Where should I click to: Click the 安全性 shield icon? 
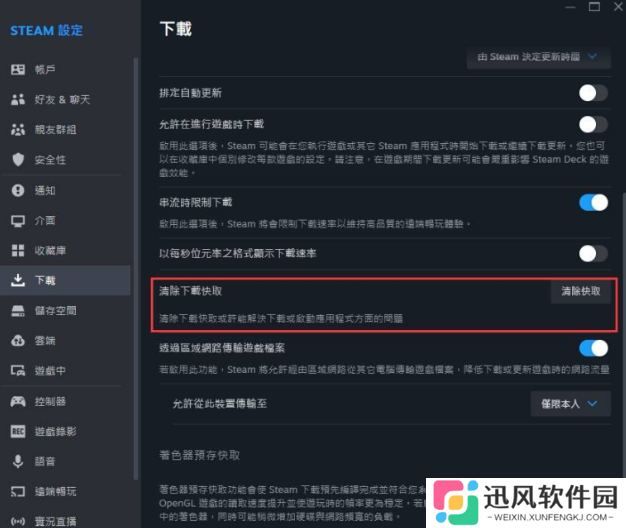18,160
